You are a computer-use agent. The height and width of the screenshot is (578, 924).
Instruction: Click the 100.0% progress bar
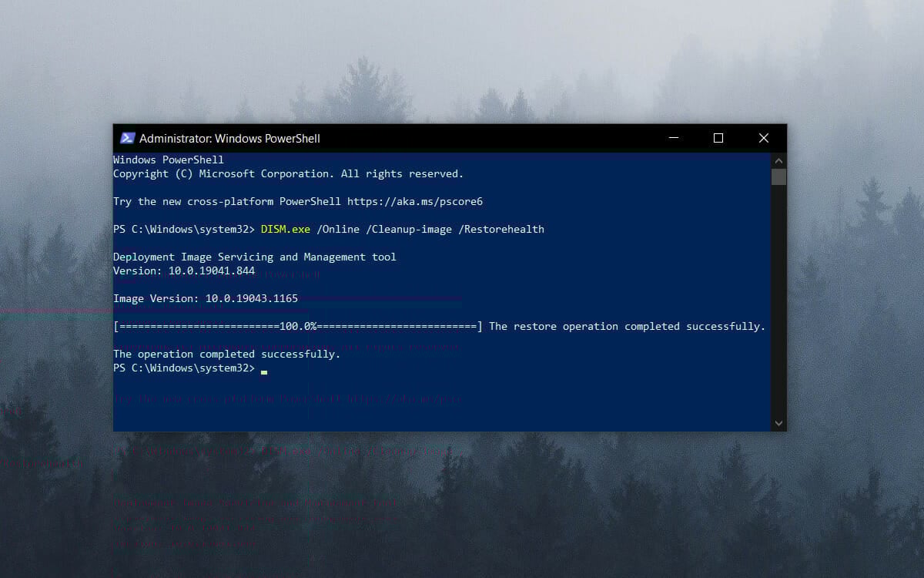pyautogui.click(x=298, y=327)
